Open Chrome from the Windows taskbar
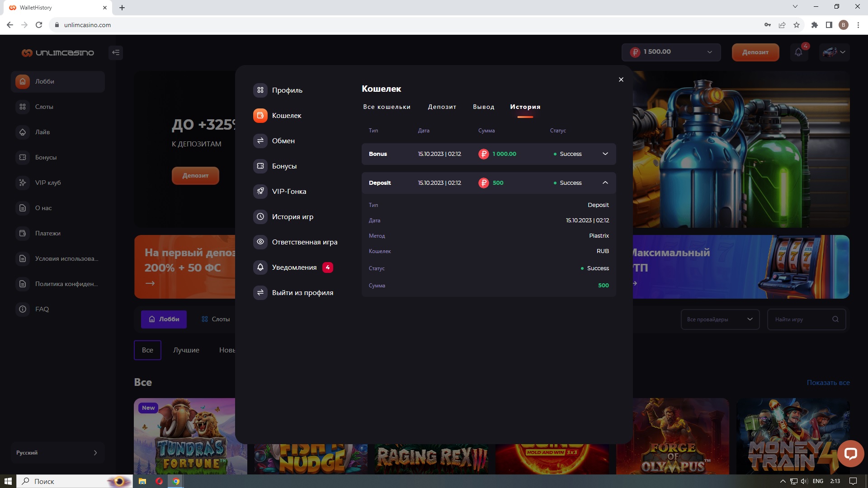The height and width of the screenshot is (488, 868). click(x=176, y=481)
